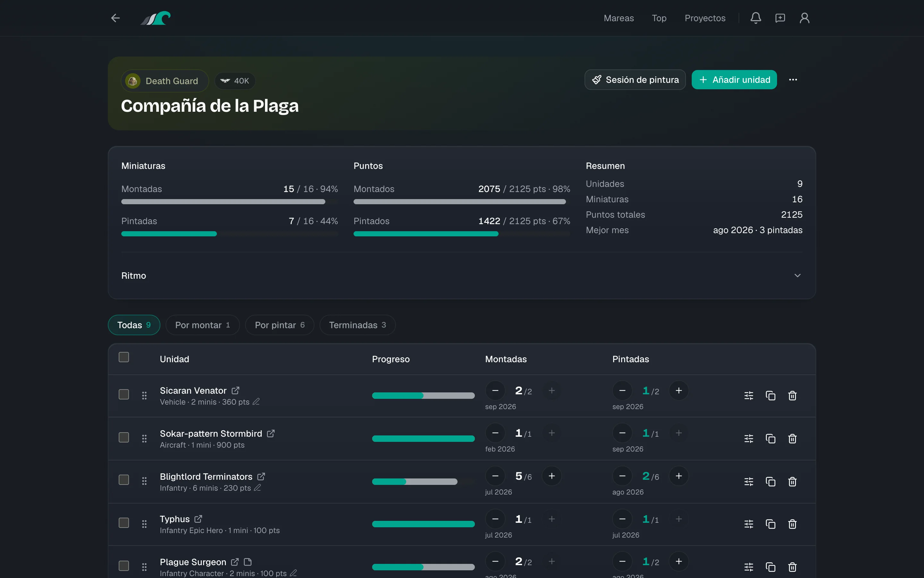The height and width of the screenshot is (578, 924).
Task: Edit Blightlord Terminators points pencil icon
Action: click(x=258, y=487)
